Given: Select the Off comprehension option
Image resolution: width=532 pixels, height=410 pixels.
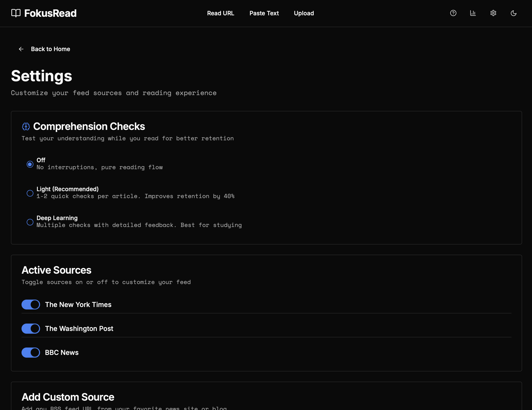Looking at the screenshot, I should (30, 164).
